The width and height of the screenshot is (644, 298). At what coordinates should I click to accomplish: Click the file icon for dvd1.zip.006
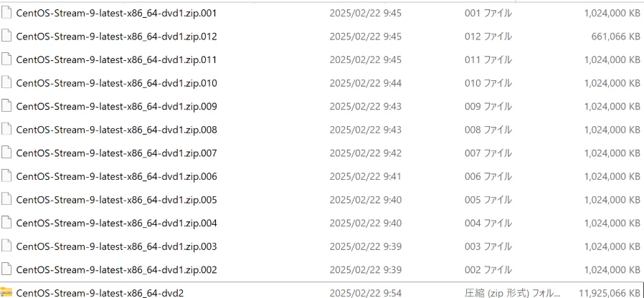[x=6, y=176]
